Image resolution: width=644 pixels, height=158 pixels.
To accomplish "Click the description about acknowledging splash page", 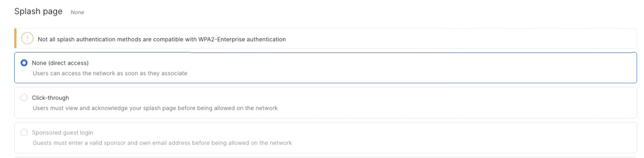I will click(x=155, y=108).
